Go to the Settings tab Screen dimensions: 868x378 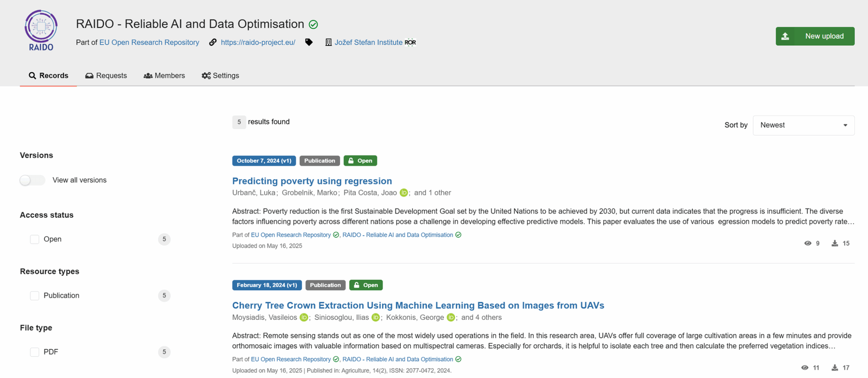click(x=220, y=75)
